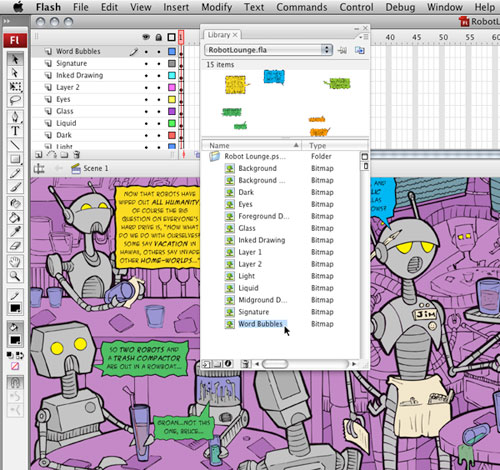Viewport: 500px width, 470px height.
Task: Click the Dark layer red outline swatch
Action: pos(172,135)
